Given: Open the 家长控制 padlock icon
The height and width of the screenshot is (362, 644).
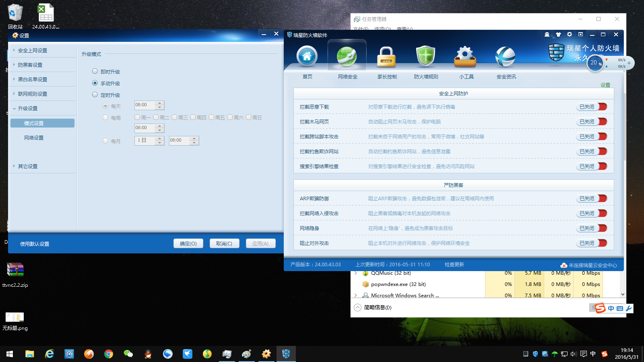Looking at the screenshot, I should pos(386,56).
